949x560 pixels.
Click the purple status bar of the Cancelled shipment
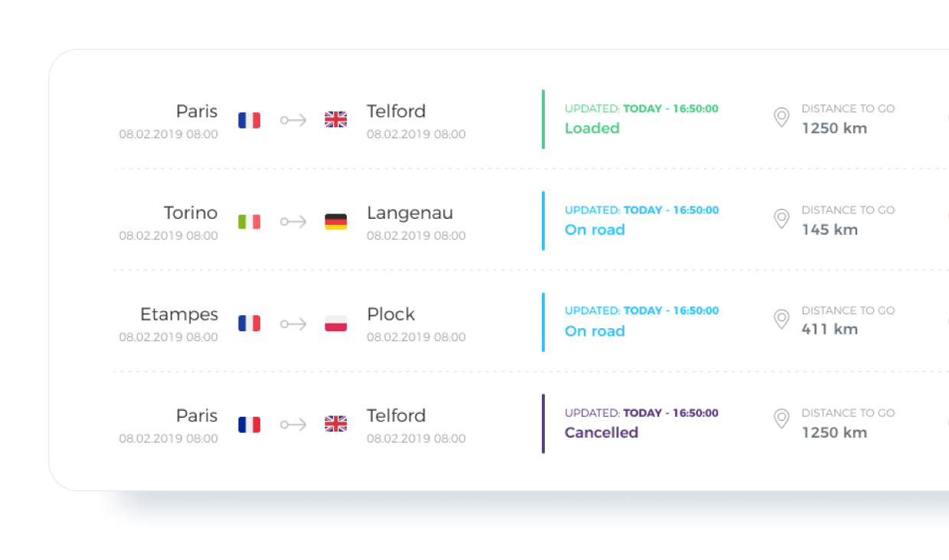point(543,424)
